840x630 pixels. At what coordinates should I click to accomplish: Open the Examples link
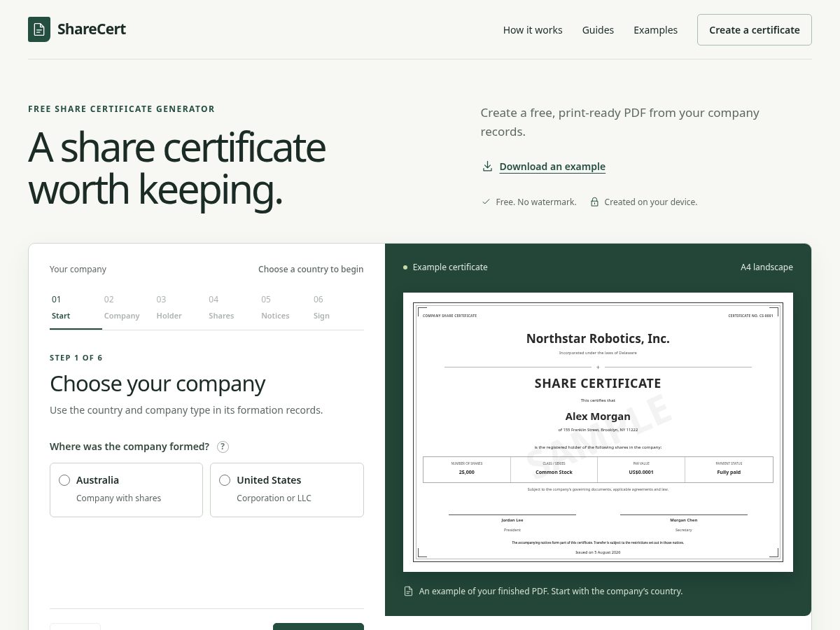pyautogui.click(x=655, y=30)
